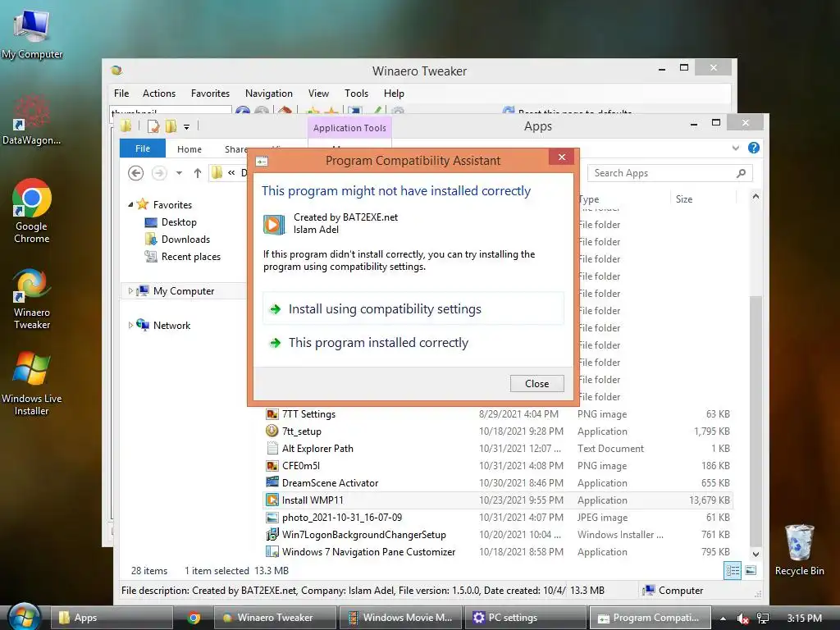The width and height of the screenshot is (840, 630).
Task: Click the network tray icon
Action: coord(763,619)
